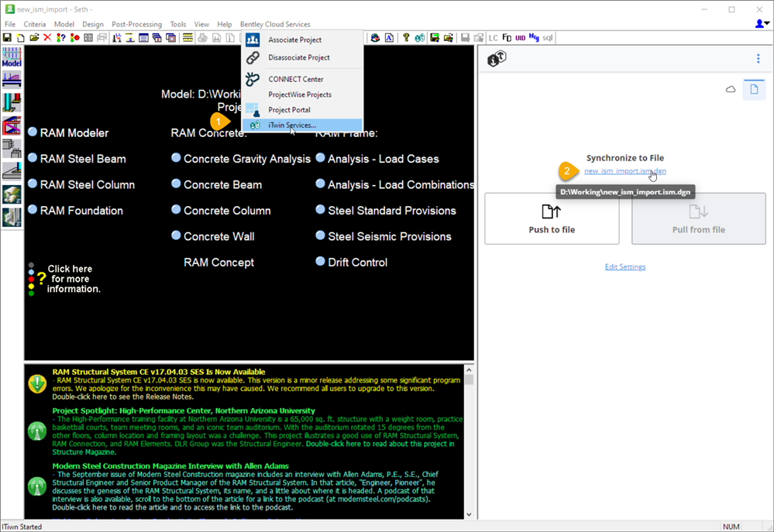The height and width of the screenshot is (532, 774).
Task: Switch to the file sync icon in iTwin panel
Action: pos(755,89)
